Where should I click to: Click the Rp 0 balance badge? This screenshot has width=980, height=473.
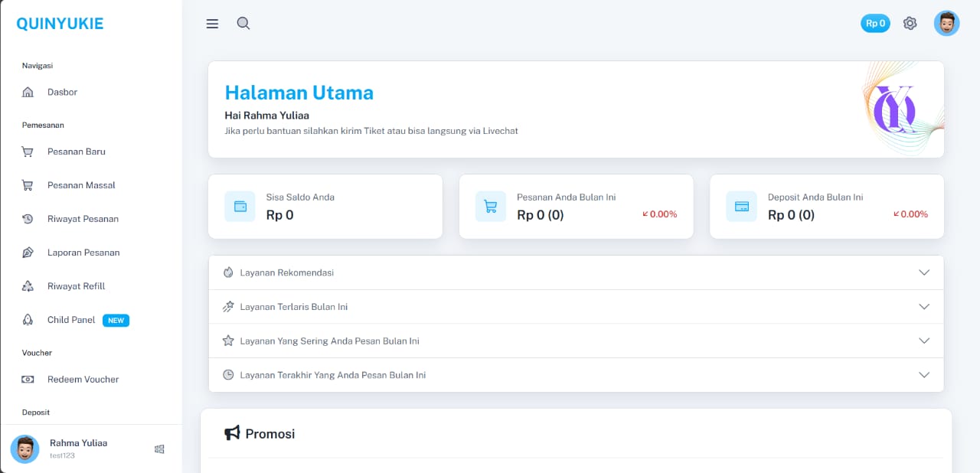(875, 24)
